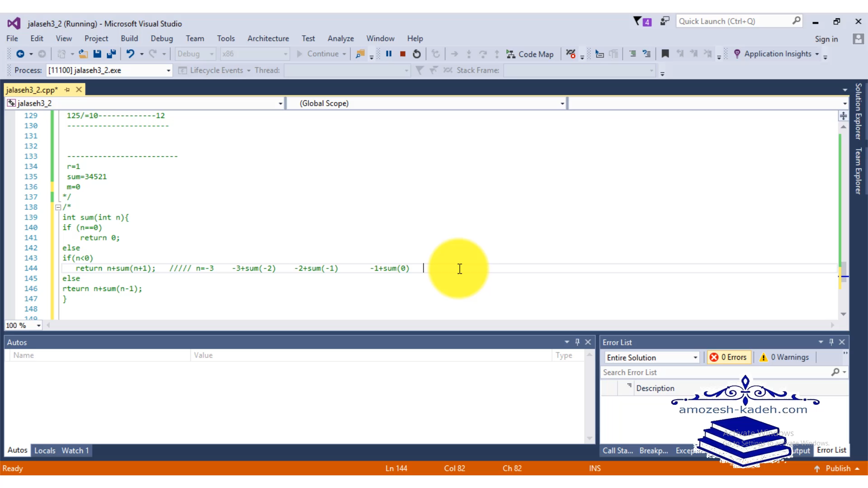Viewport: 868px width, 488px height.
Task: Open the x86 platform dropdown
Action: (285, 54)
